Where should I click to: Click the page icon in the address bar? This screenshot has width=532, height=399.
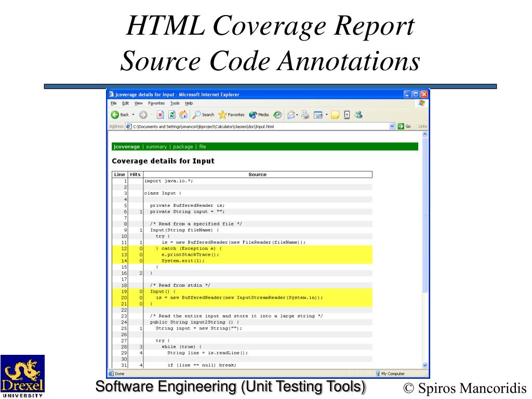(129, 126)
